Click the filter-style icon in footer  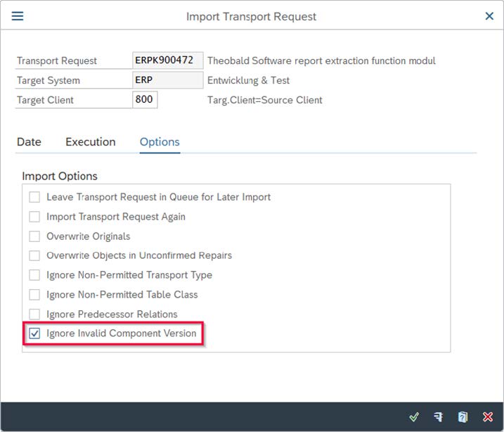pos(439,417)
